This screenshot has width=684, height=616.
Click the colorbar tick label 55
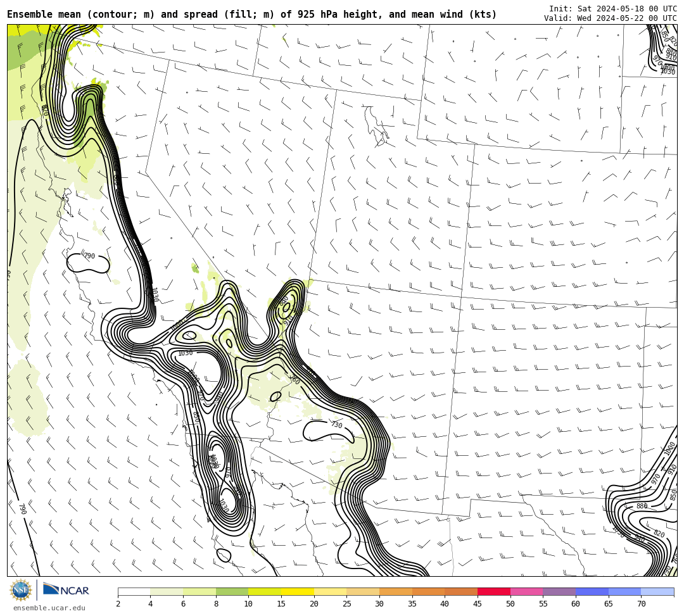(x=543, y=604)
